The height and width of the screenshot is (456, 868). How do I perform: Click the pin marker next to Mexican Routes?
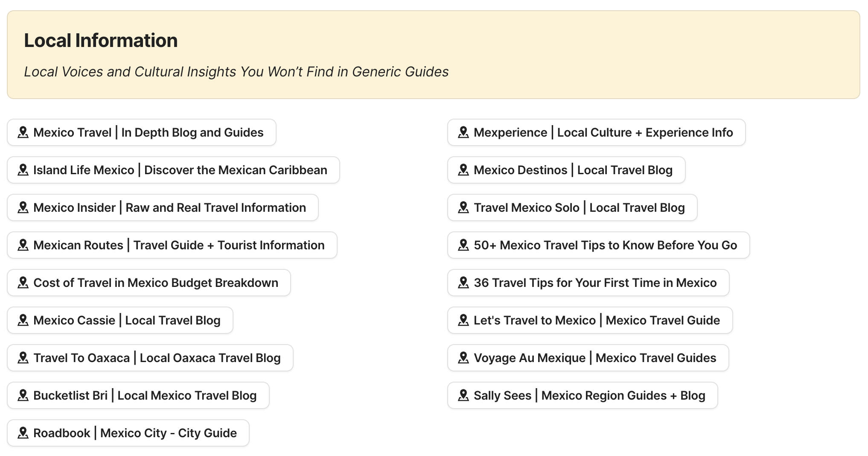pyautogui.click(x=23, y=245)
